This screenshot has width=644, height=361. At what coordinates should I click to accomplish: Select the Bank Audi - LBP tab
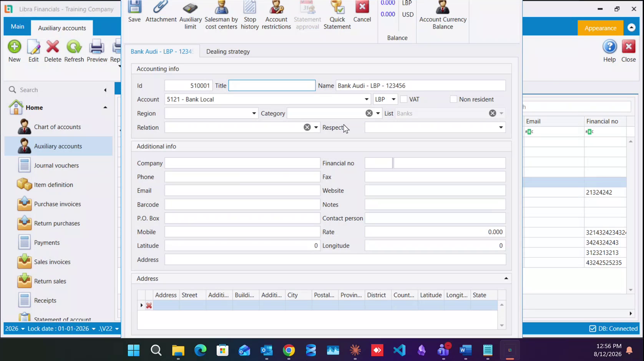click(162, 51)
